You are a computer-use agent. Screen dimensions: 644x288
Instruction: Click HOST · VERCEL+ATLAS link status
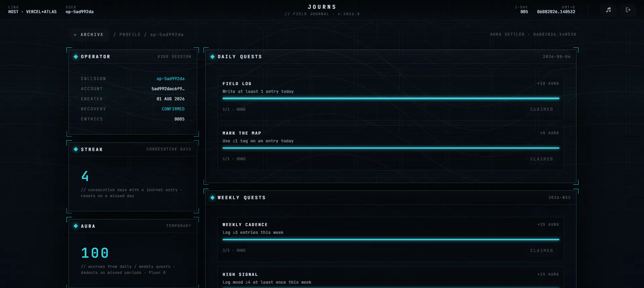point(33,12)
